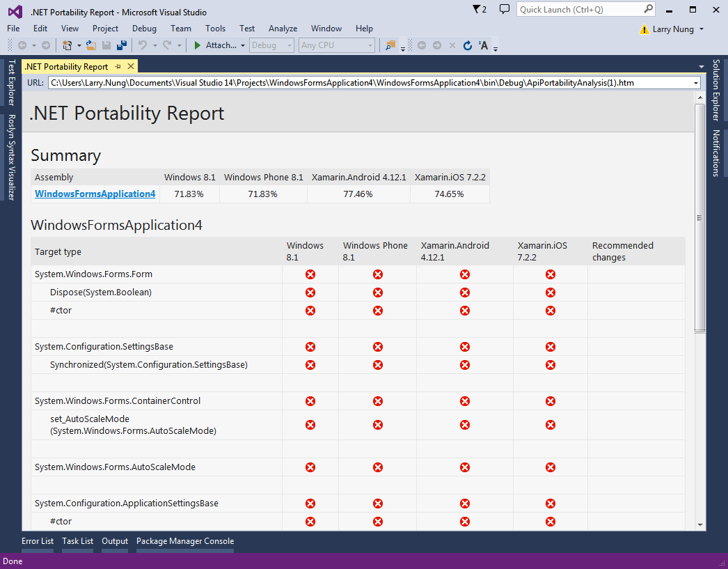
Task: Click the account warning triangle icon
Action: click(x=644, y=29)
